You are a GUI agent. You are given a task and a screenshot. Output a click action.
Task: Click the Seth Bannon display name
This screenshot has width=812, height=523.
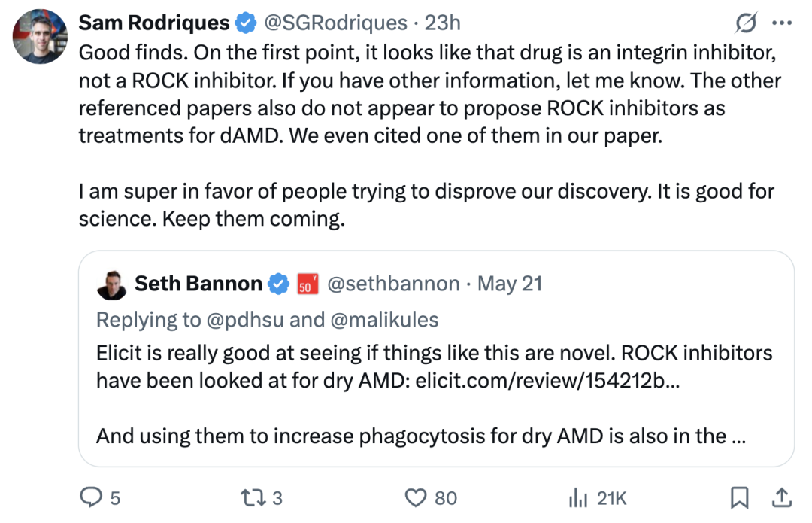(198, 284)
